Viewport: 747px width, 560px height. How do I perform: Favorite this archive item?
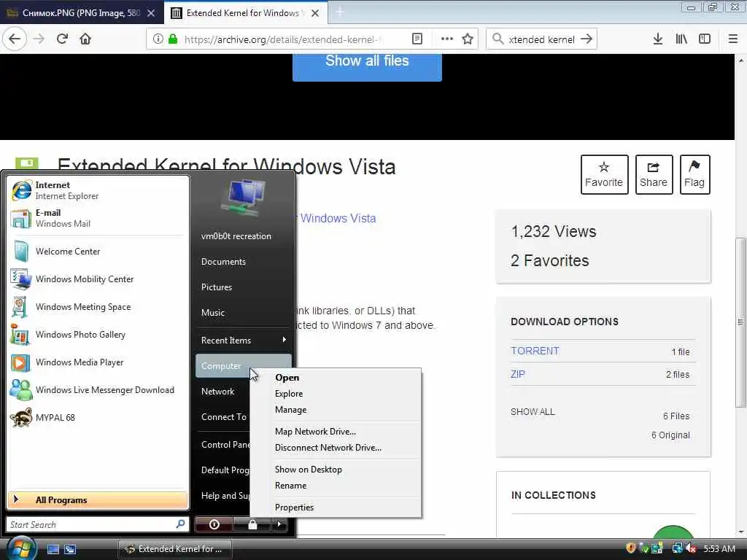coord(604,174)
